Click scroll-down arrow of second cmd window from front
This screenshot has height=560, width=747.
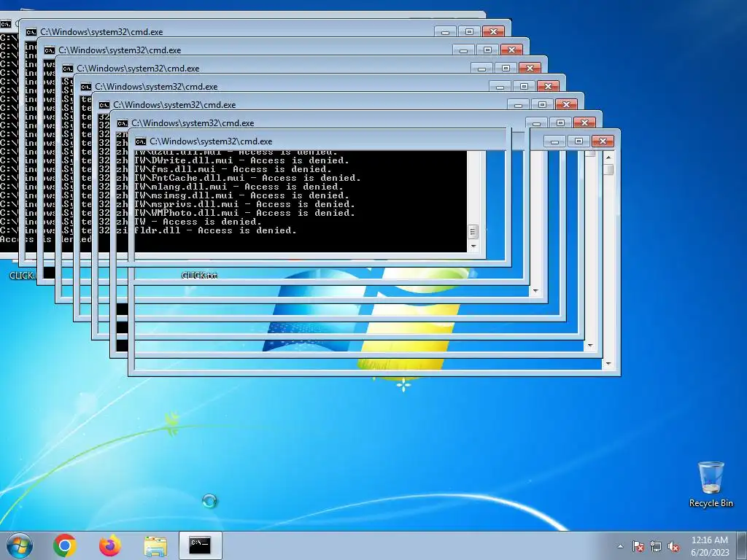coord(590,346)
